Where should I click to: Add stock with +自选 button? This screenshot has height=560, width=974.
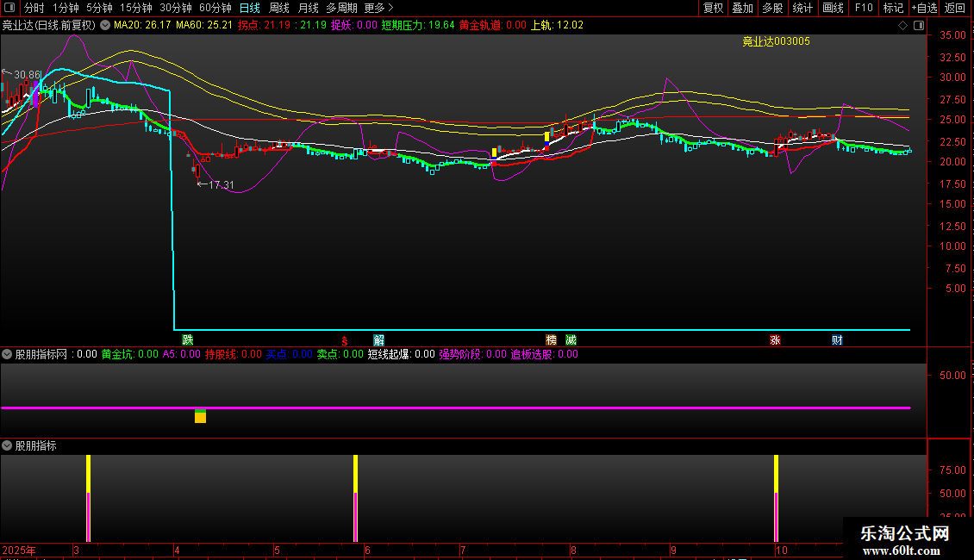click(x=924, y=8)
